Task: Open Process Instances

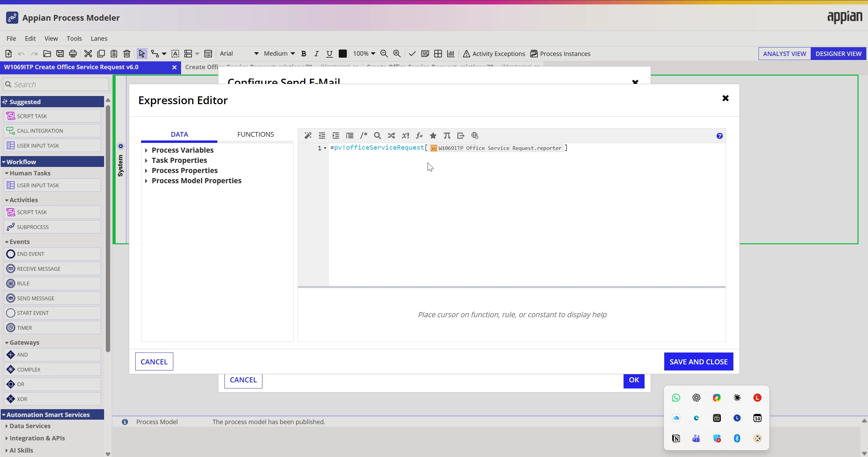Action: pos(560,54)
